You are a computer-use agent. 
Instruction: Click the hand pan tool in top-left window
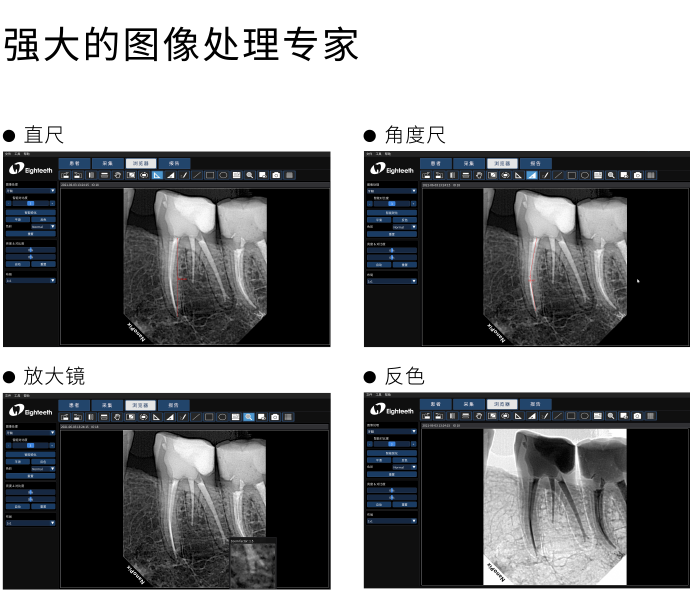coord(117,175)
